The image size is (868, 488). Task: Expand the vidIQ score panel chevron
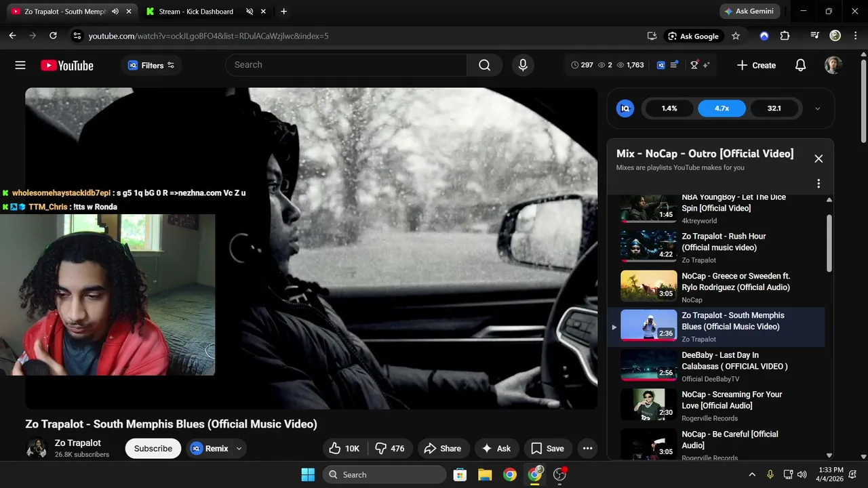point(817,108)
